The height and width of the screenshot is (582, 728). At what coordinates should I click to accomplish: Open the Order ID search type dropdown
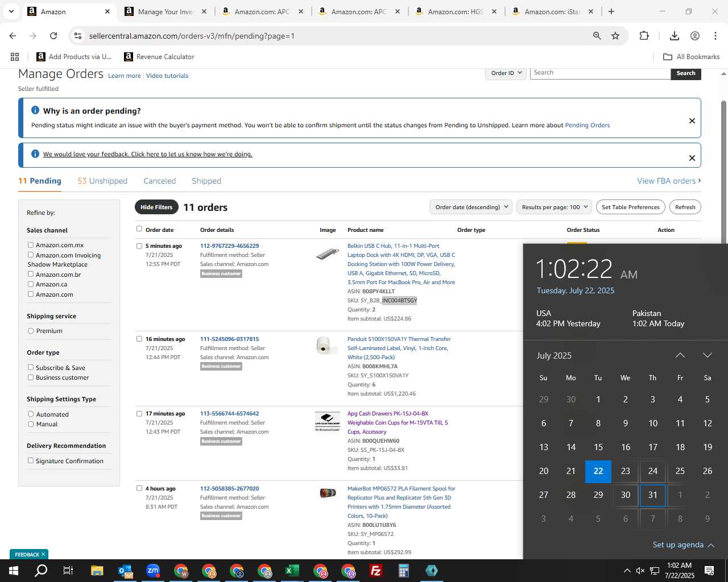506,73
